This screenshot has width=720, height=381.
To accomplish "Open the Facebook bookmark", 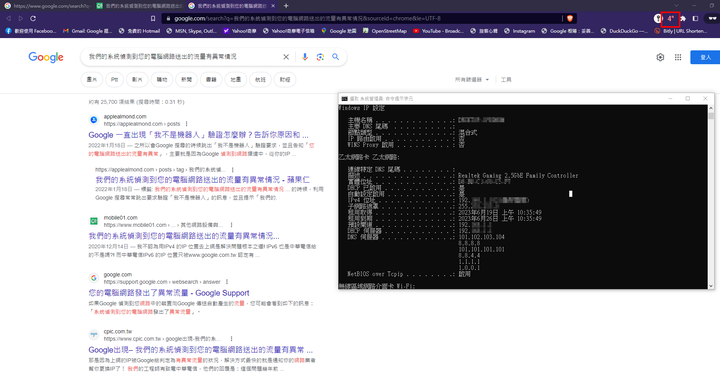I will pyautogui.click(x=31, y=31).
